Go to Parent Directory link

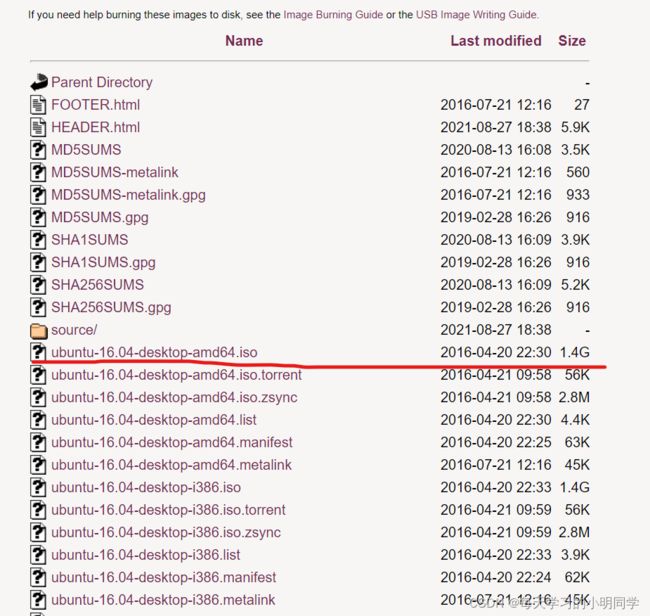tap(102, 82)
